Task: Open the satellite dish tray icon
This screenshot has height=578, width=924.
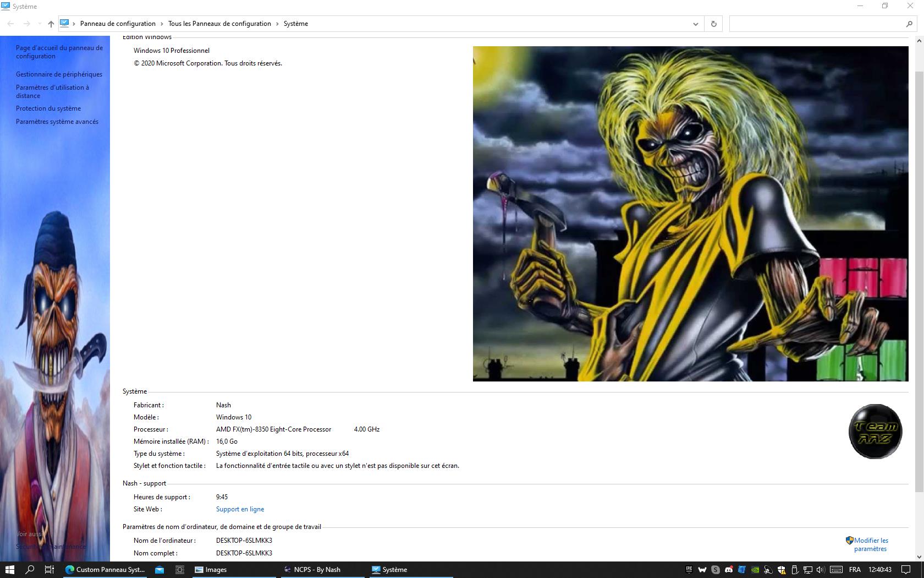Action: coord(768,570)
